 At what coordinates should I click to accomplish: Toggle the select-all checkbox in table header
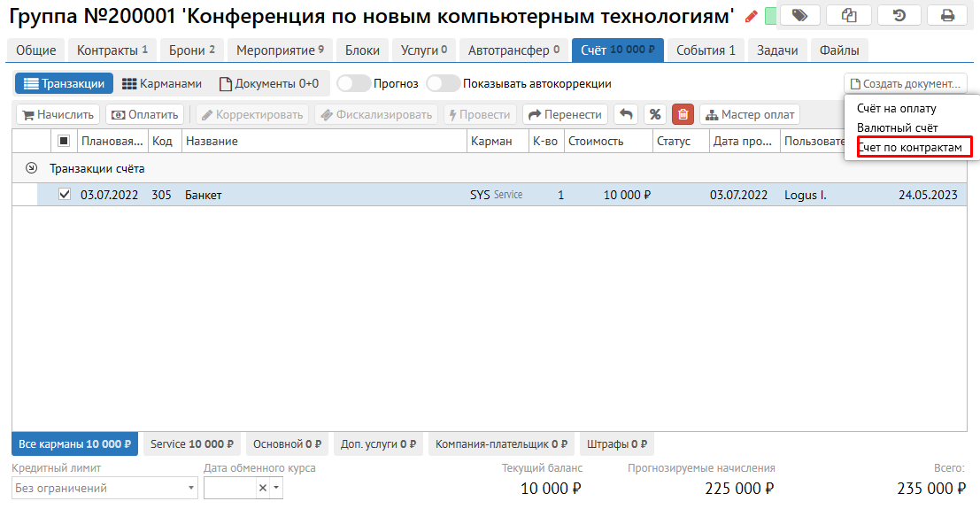click(64, 141)
